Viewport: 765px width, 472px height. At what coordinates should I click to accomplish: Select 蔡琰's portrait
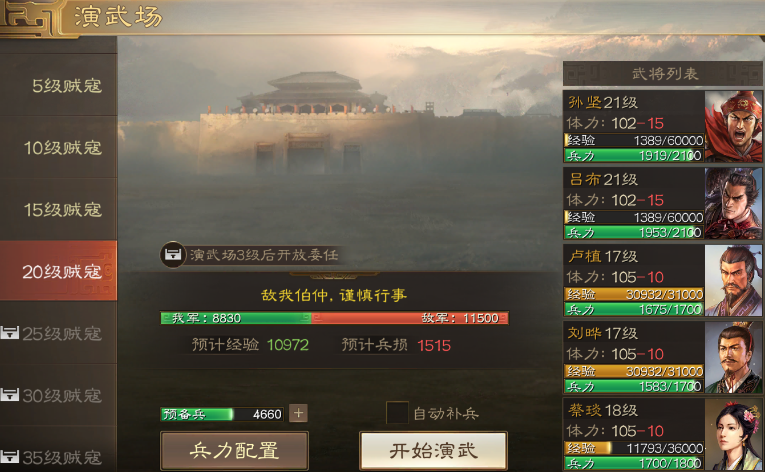point(733,435)
